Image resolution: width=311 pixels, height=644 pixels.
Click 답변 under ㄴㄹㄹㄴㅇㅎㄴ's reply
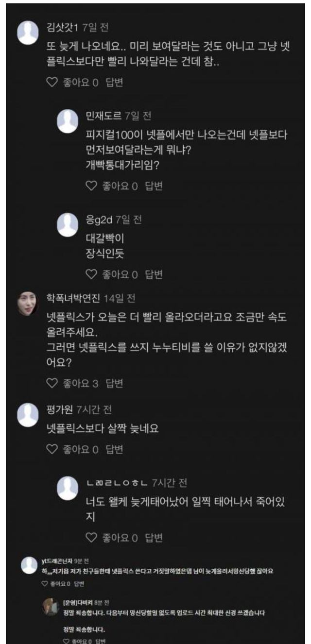tap(154, 538)
